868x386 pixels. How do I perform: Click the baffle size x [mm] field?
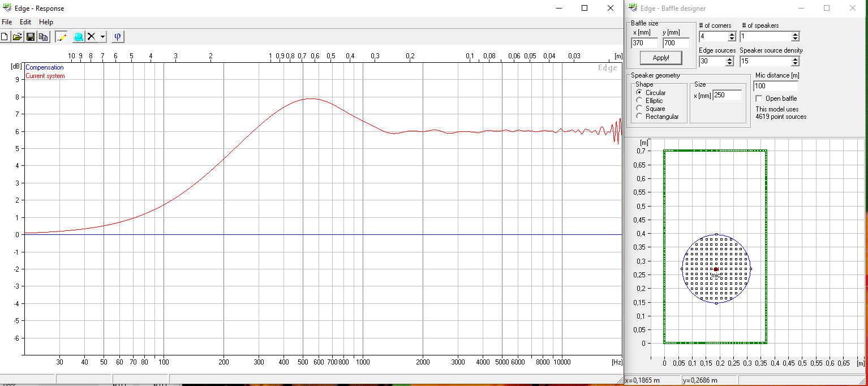pyautogui.click(x=644, y=43)
